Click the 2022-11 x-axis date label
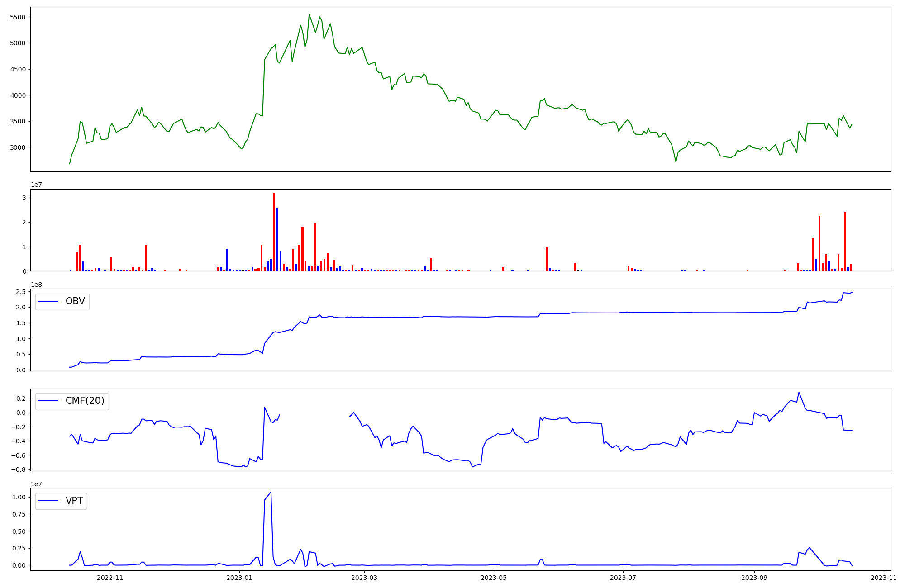This screenshot has height=588, width=905. tap(110, 578)
